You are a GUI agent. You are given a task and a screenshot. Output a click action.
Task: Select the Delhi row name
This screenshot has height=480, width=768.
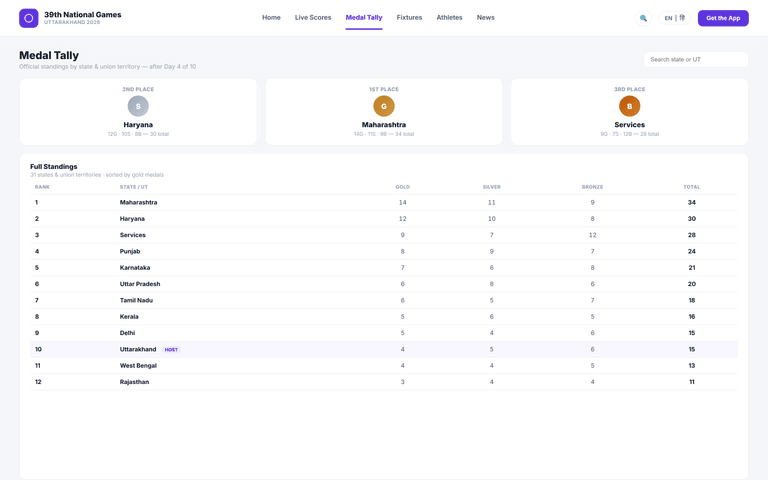[x=127, y=333]
